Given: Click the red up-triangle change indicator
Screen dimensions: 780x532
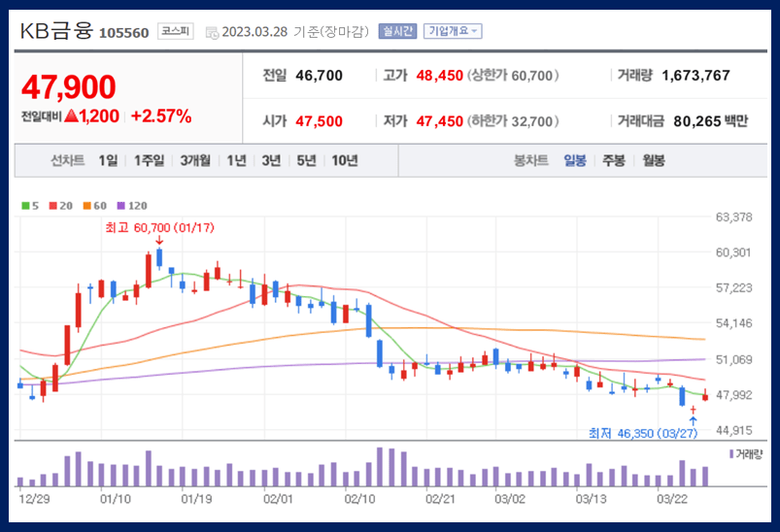Looking at the screenshot, I should pyautogui.click(x=72, y=116).
